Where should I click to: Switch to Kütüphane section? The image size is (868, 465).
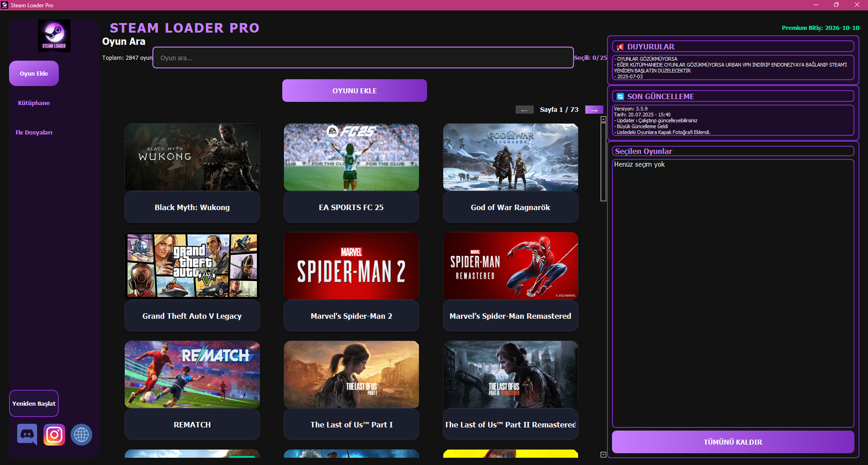point(34,103)
